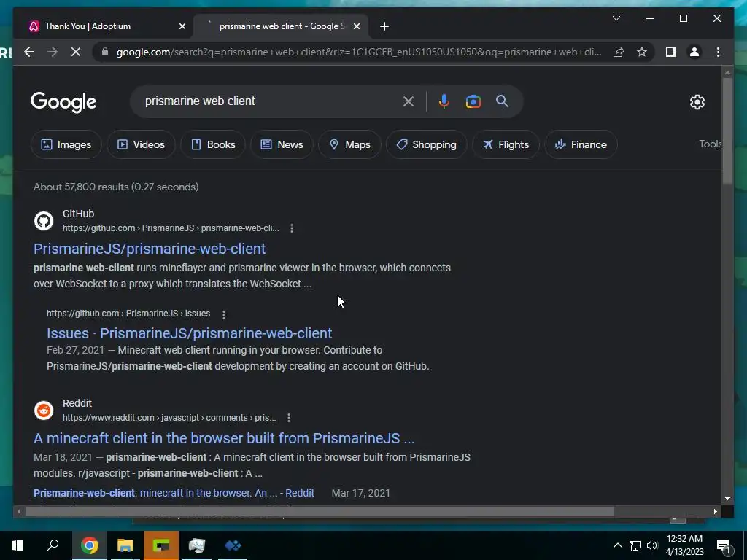Close the Thank You Adoptium tab
This screenshot has height=560, width=747.
coord(182,26)
